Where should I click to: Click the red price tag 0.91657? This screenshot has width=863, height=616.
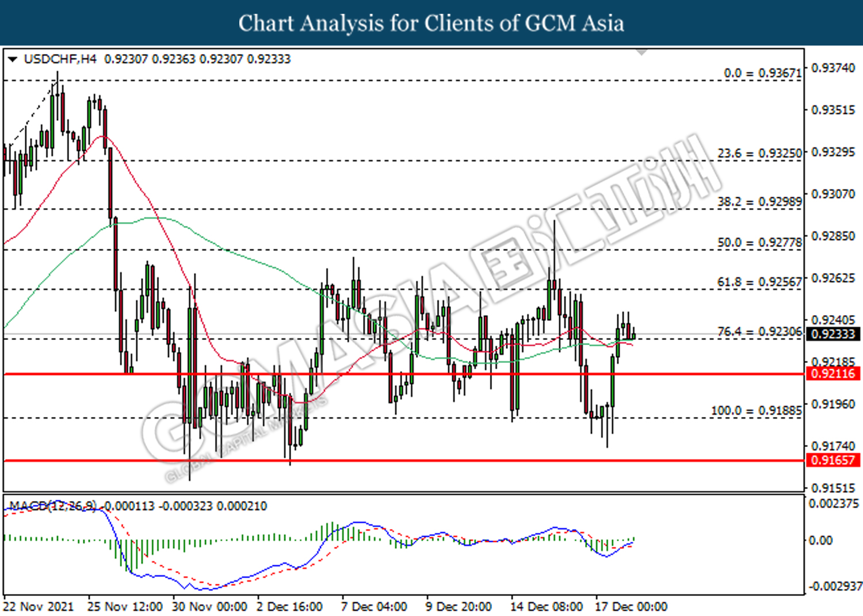click(x=834, y=460)
